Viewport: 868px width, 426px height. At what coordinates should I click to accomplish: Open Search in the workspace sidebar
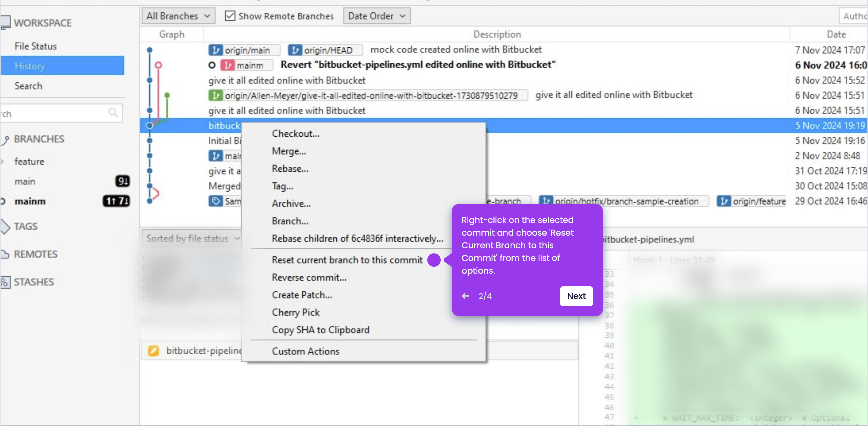(28, 86)
